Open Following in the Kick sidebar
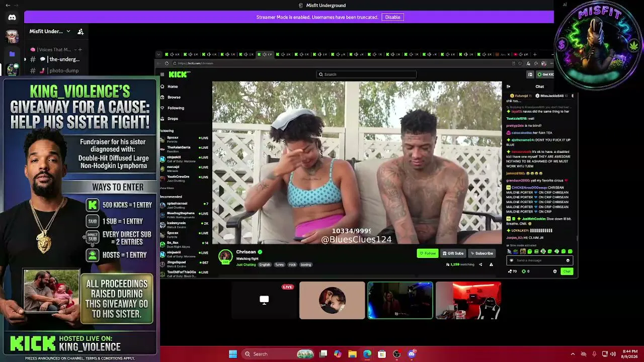The height and width of the screenshot is (362, 644). click(176, 108)
